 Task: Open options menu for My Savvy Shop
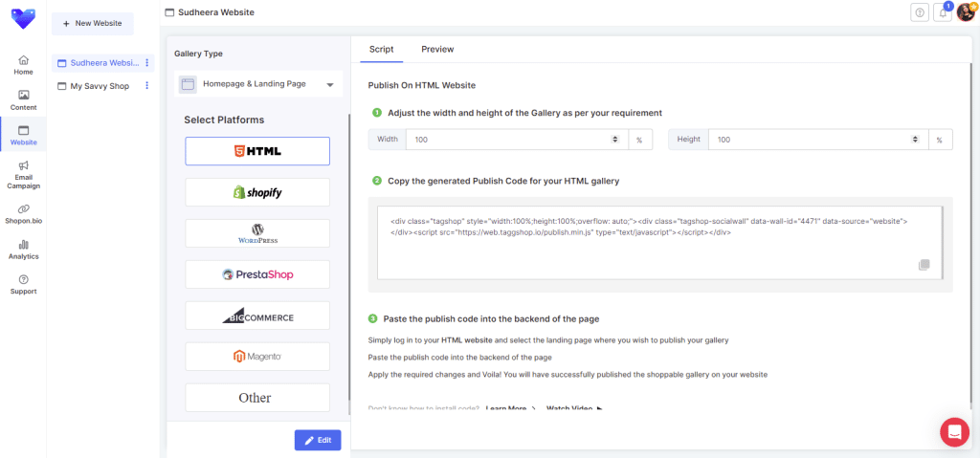coord(146,86)
